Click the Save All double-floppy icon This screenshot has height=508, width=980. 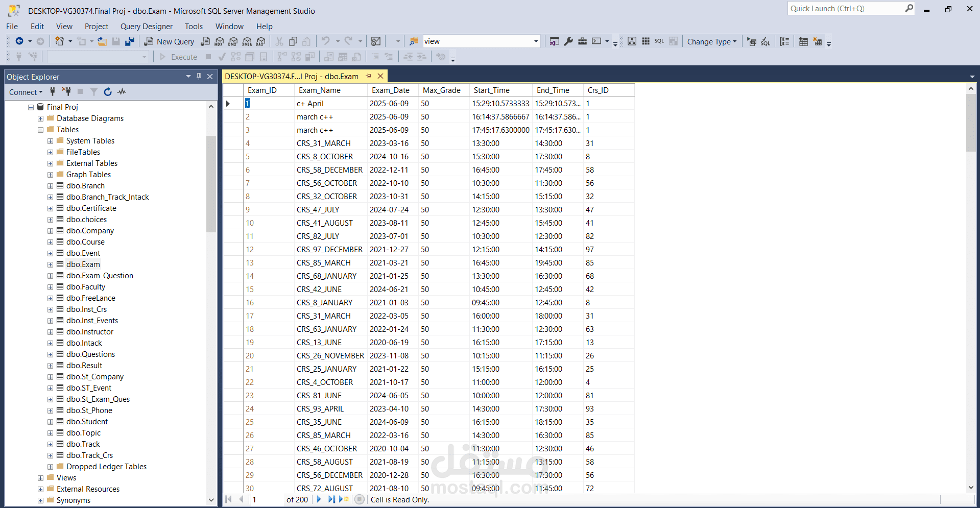tap(130, 41)
